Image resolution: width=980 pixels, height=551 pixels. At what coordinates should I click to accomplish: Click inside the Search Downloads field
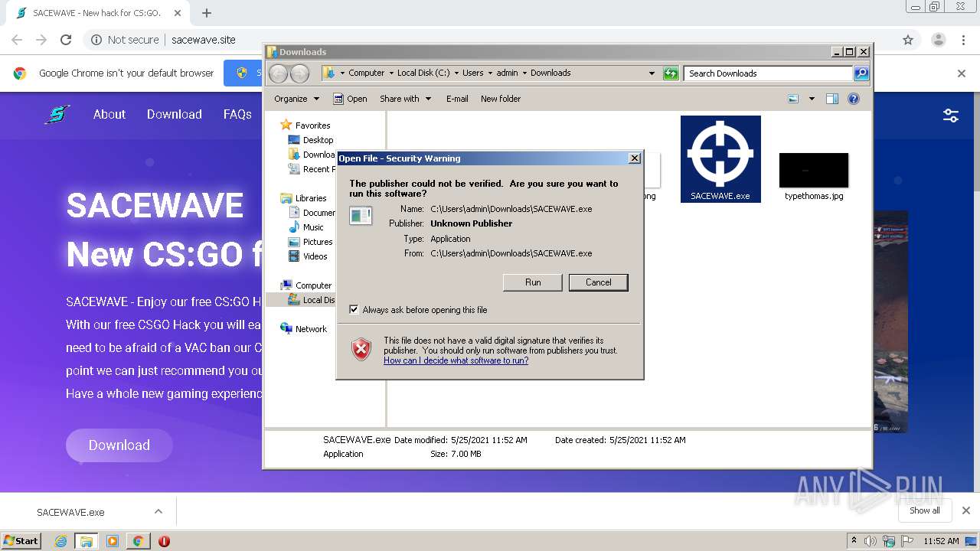point(768,73)
